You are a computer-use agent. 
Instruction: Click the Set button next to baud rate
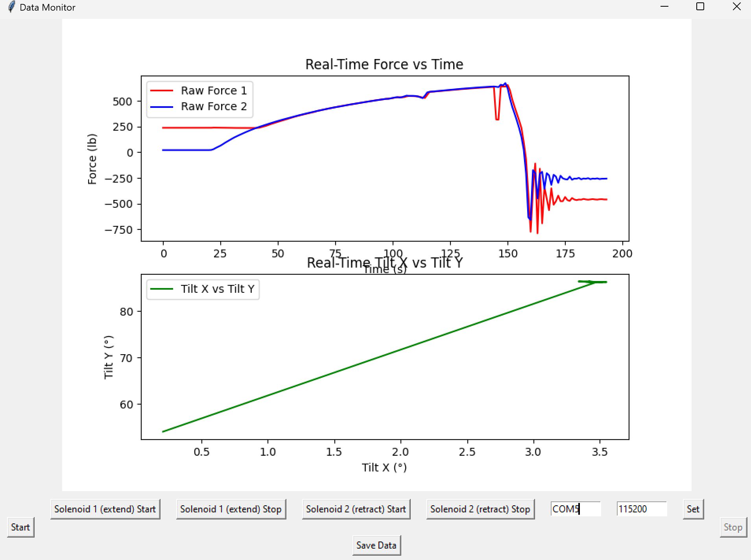point(693,509)
